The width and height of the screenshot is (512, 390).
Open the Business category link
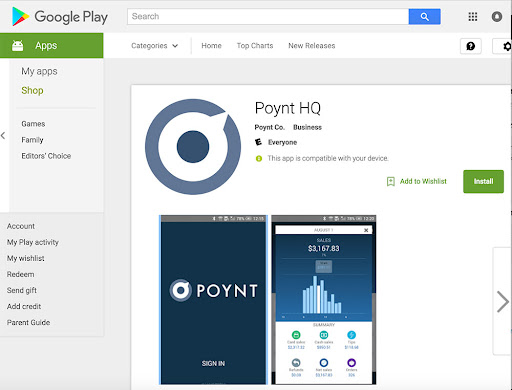tap(307, 127)
